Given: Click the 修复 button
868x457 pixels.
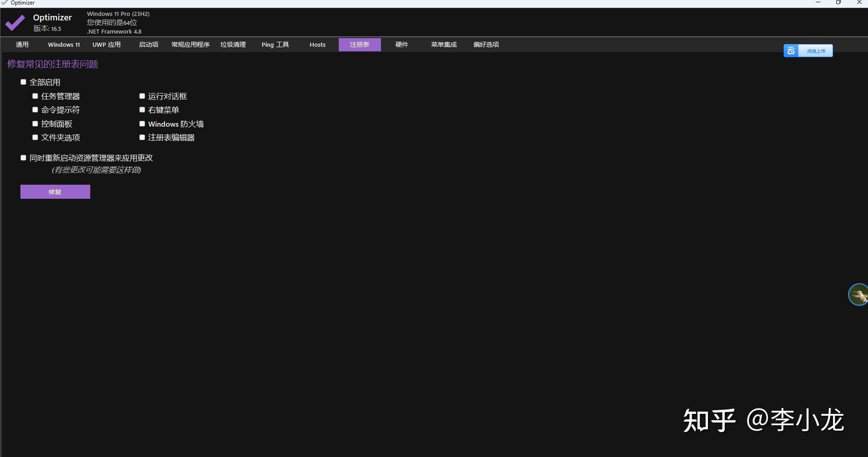Looking at the screenshot, I should click(55, 192).
